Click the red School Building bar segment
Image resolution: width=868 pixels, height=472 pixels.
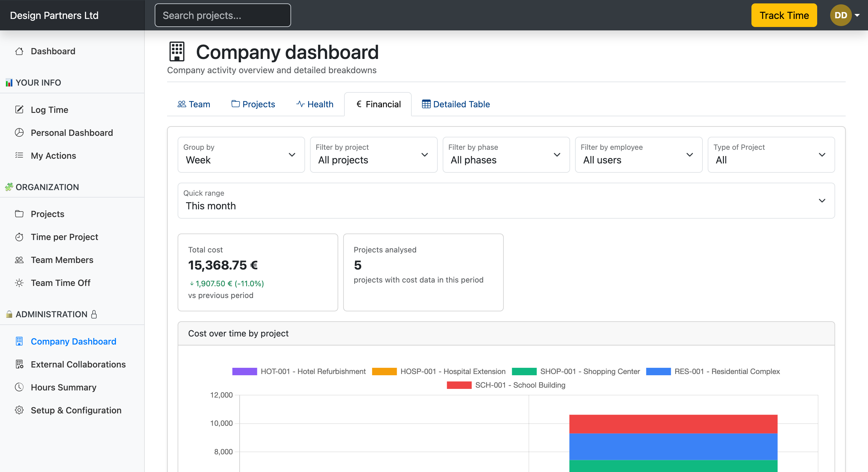pos(673,424)
